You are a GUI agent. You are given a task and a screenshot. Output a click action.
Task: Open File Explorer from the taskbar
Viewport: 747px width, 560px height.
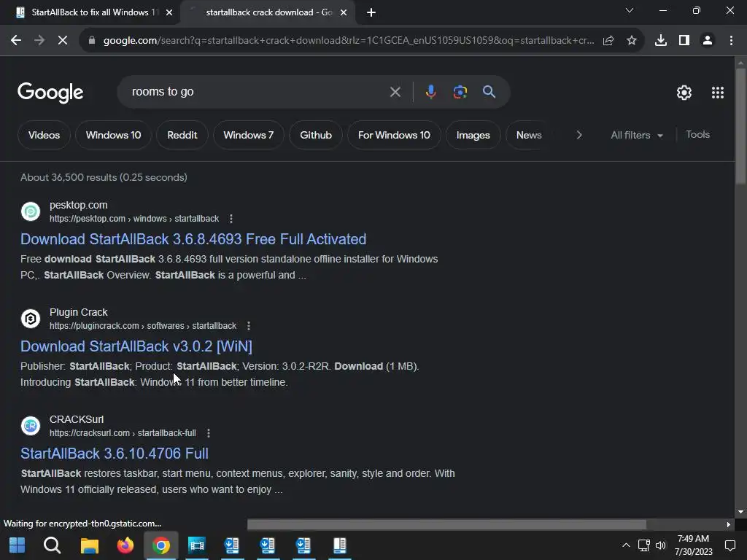pyautogui.click(x=89, y=545)
